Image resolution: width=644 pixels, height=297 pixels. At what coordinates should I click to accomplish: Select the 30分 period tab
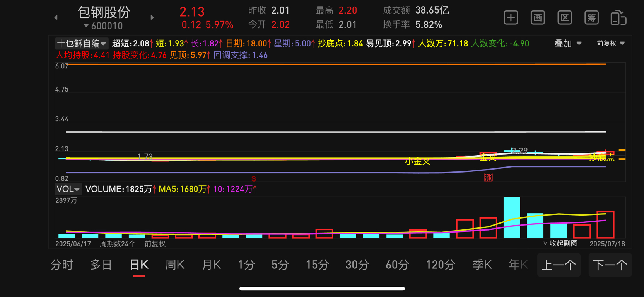tap(357, 265)
